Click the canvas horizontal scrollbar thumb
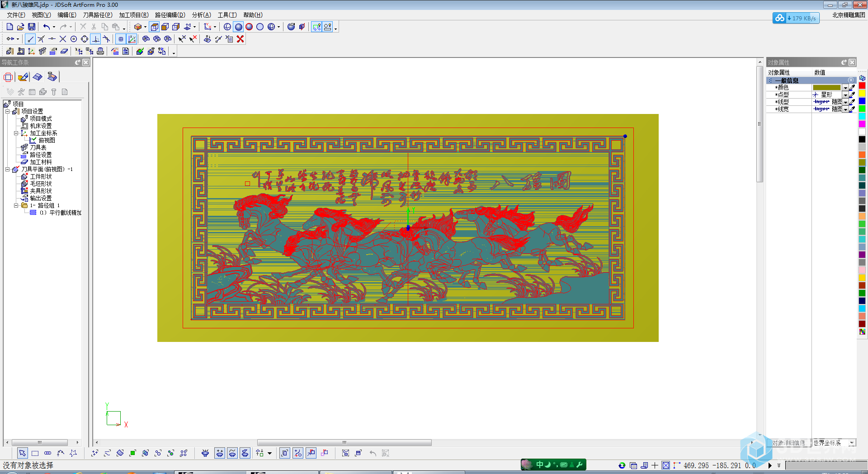 (344, 442)
